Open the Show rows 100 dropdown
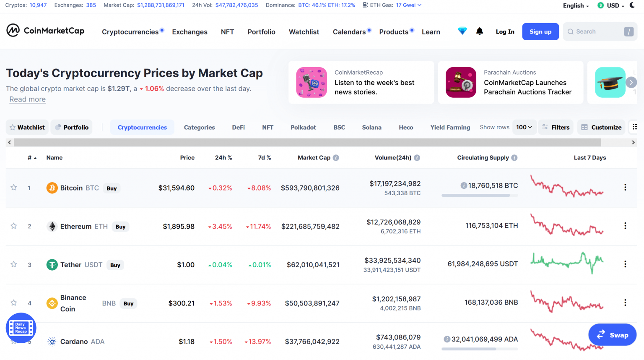The width and height of the screenshot is (644, 360). click(524, 127)
